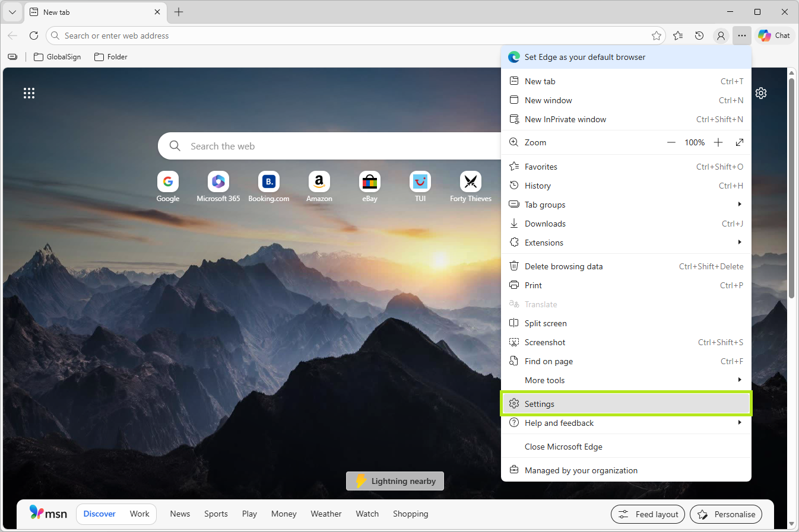
Task: Open the Forty Thieves quick link
Action: [x=471, y=187]
